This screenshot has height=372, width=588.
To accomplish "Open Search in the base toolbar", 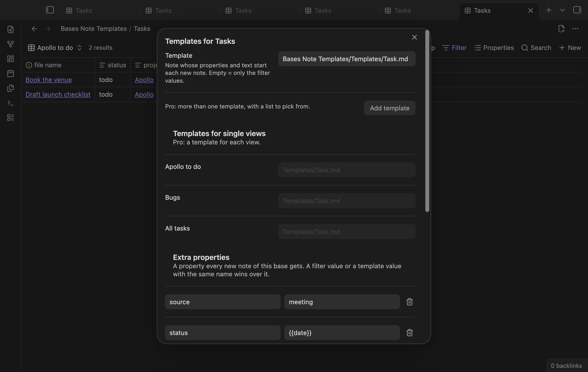I will coord(536,47).
